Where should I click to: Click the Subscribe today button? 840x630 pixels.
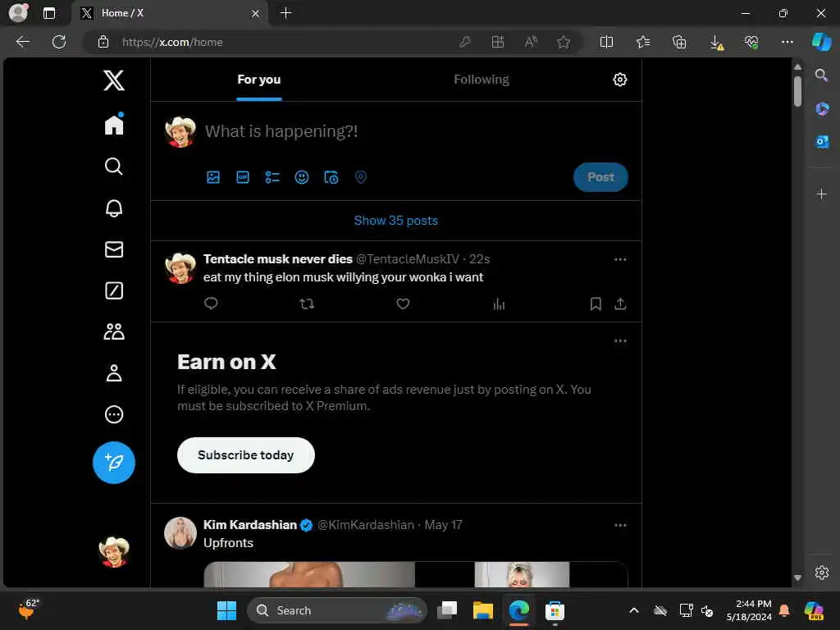tap(246, 454)
